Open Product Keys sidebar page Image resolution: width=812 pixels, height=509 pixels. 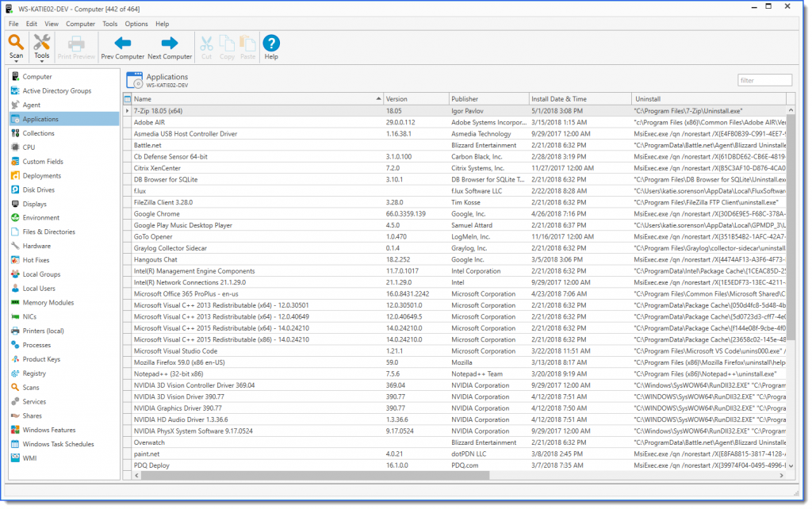click(x=41, y=359)
